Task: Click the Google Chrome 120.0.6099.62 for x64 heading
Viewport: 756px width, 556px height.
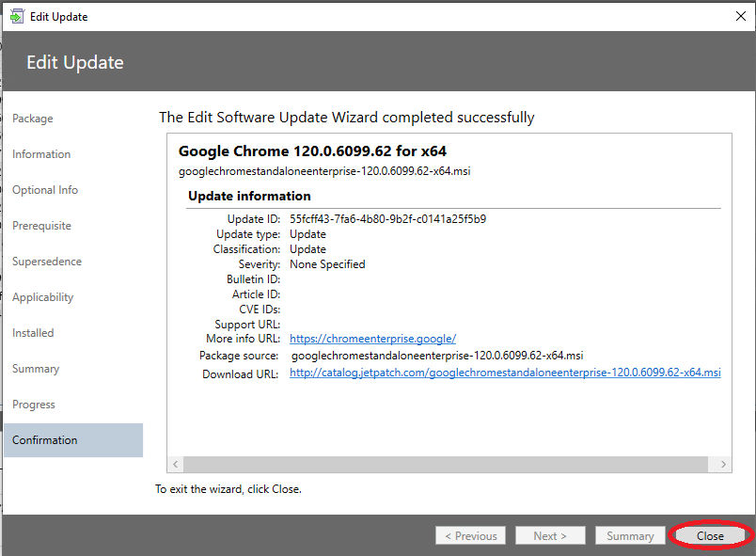Action: click(x=312, y=151)
